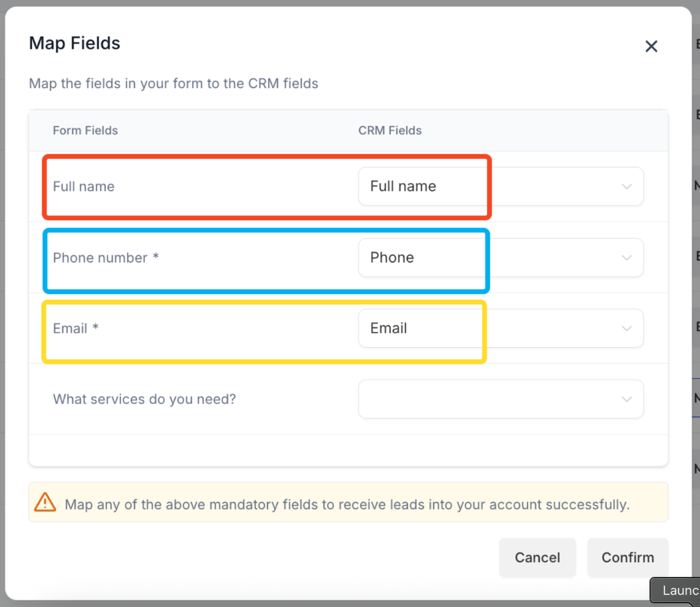
Task: Open the Phone CRM field dropdown
Action: pyautogui.click(x=501, y=258)
